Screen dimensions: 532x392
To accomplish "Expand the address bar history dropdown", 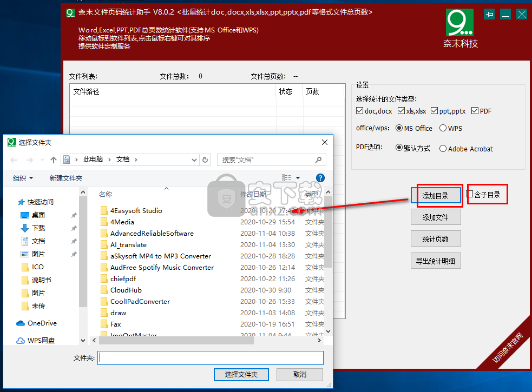I will (194, 160).
